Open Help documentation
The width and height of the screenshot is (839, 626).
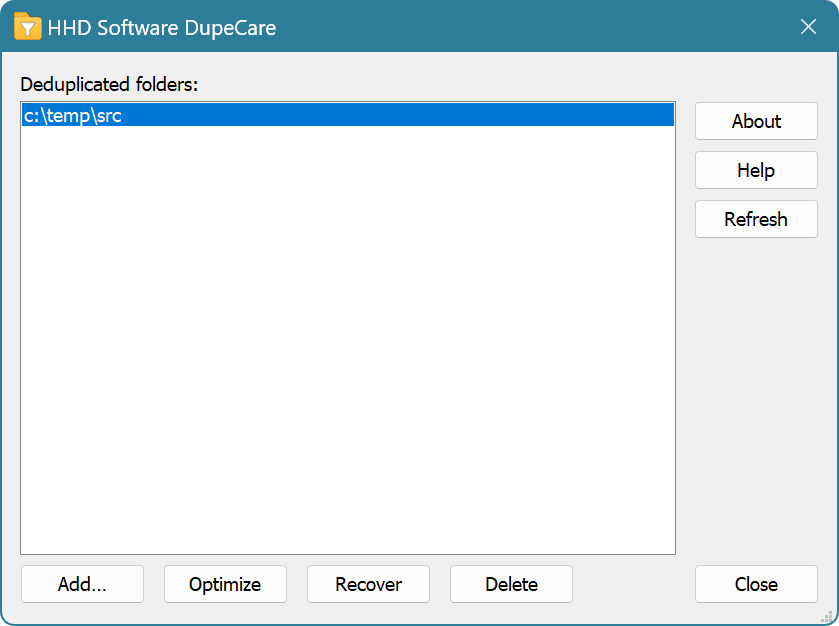(x=756, y=170)
